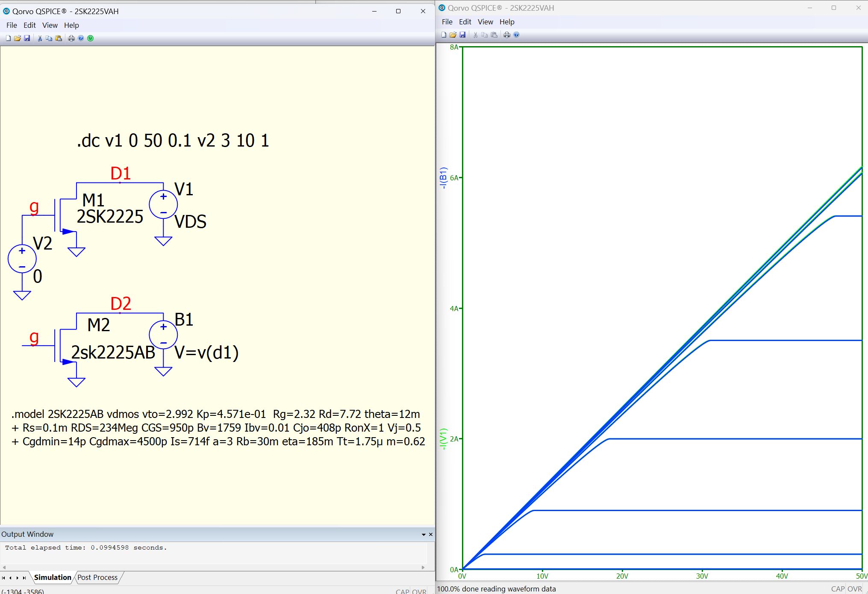Click Paste clipboard icon in schematic toolbar

point(59,38)
